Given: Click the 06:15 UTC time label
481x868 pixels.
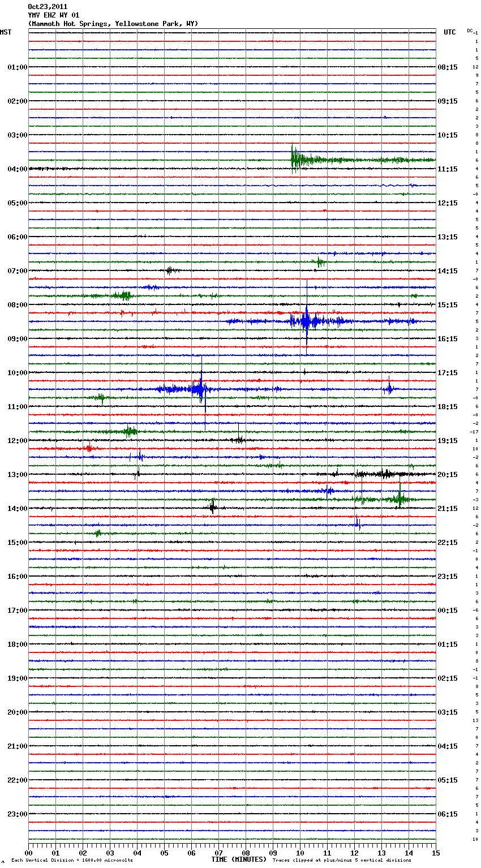Looking at the screenshot, I should (448, 814).
